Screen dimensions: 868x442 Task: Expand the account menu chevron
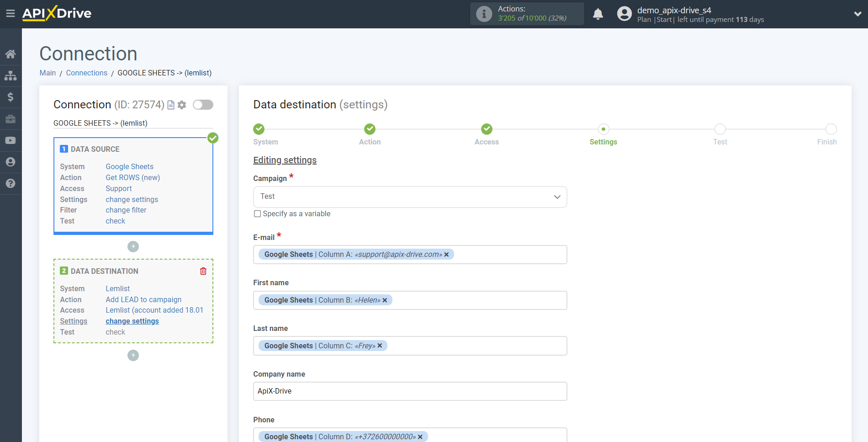[x=857, y=14]
